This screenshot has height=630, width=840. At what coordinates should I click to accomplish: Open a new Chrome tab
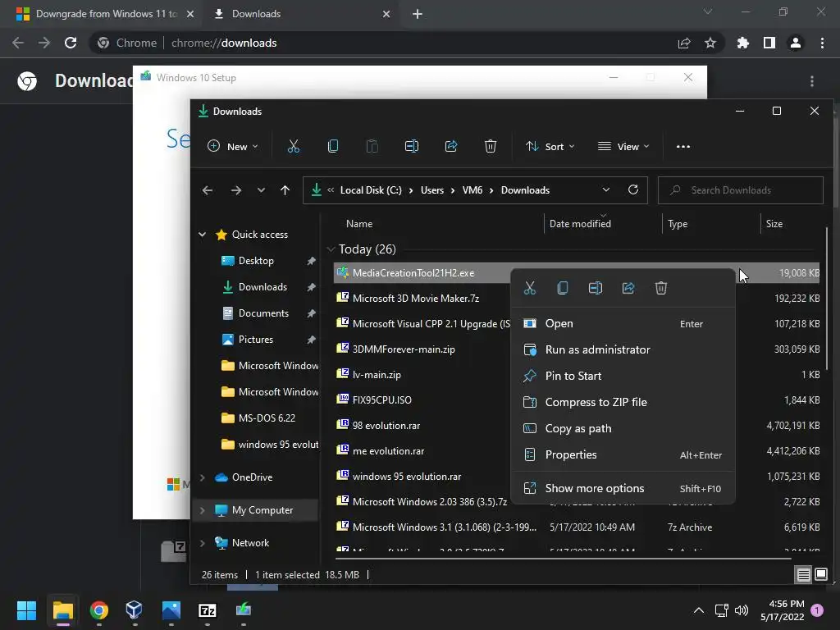(418, 14)
